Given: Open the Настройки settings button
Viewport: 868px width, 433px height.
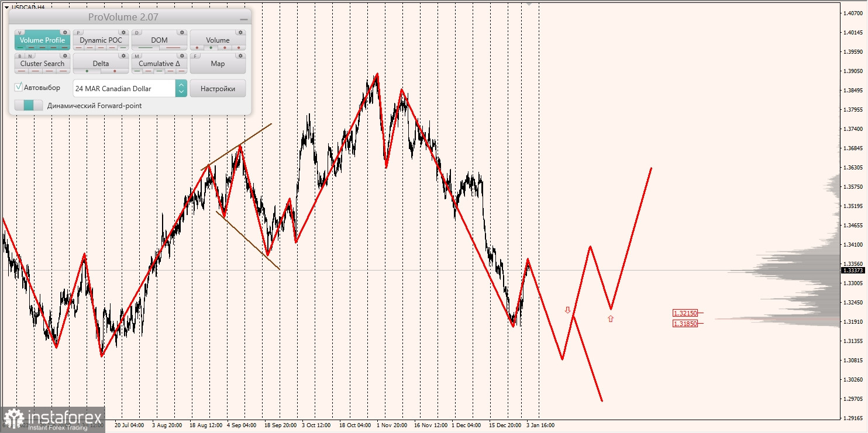Looking at the screenshot, I should coord(218,88).
